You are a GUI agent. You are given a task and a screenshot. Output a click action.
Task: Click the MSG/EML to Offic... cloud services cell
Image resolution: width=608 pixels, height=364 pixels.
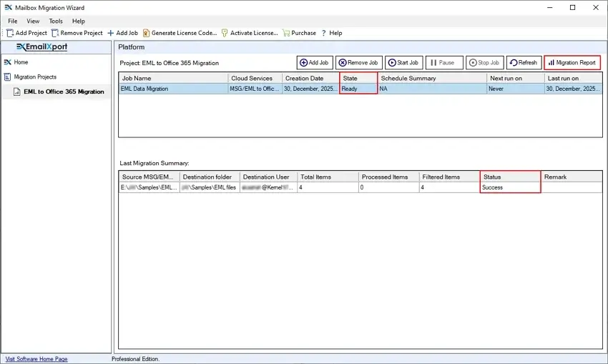pos(255,89)
